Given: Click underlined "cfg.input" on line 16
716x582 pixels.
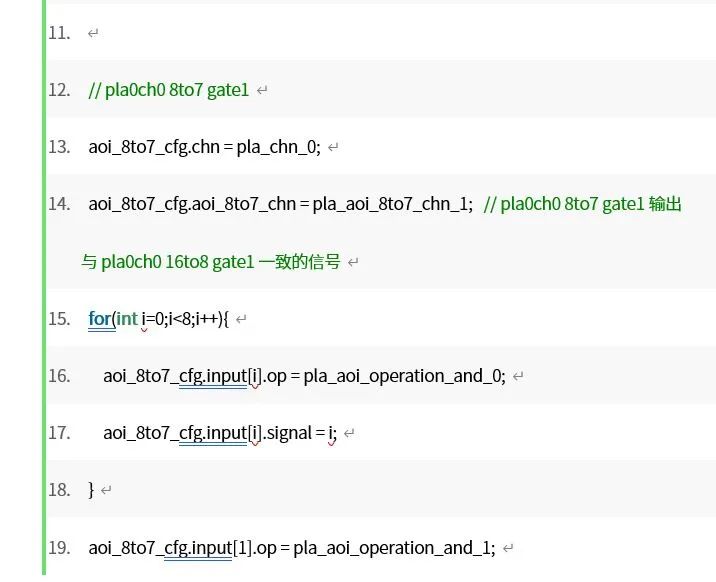Looking at the screenshot, I should 212,376.
